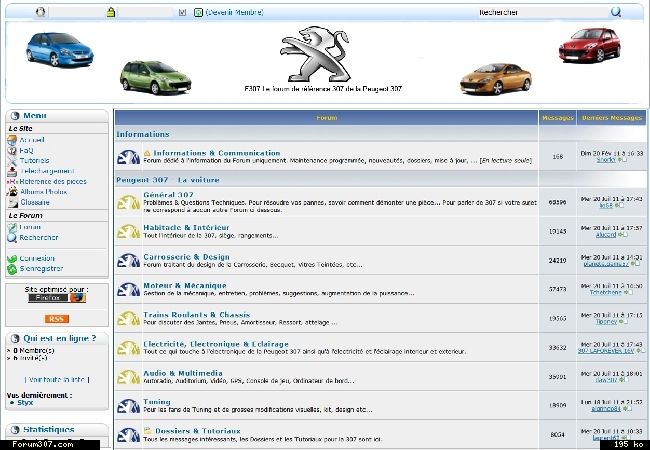Image resolution: width=650 pixels, height=450 pixels.
Task: Click the blue Peugeot 307 car image
Action: point(60,50)
